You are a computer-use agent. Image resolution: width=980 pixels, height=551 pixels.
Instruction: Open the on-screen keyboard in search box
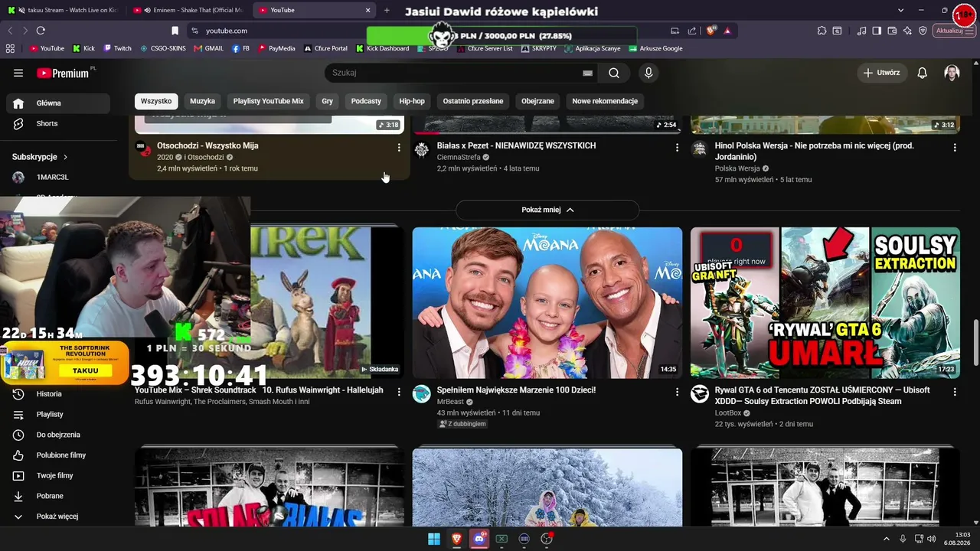point(587,73)
